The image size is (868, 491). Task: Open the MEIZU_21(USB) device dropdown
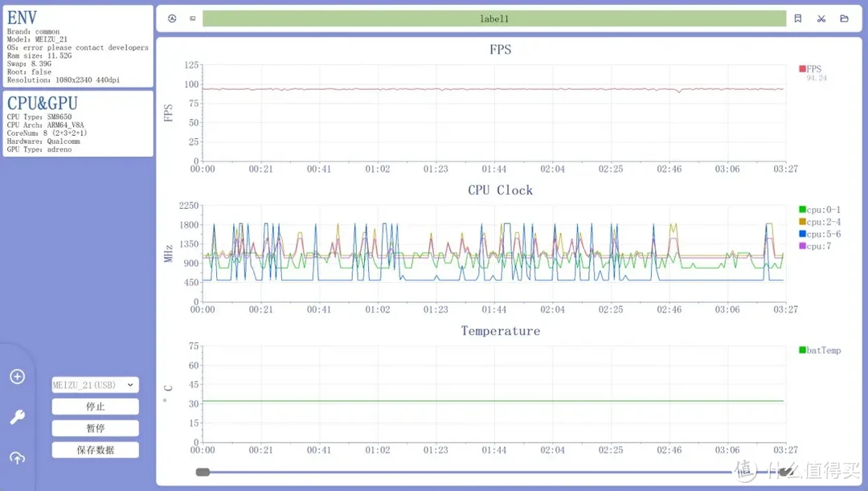(95, 385)
